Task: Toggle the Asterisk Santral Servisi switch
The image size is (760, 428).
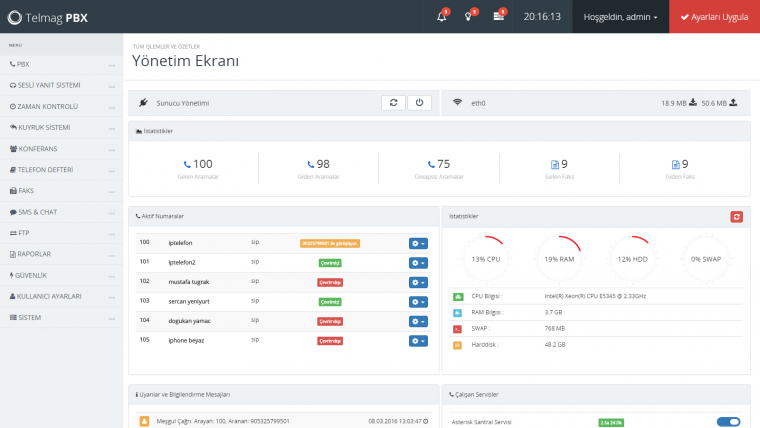Action: [x=728, y=422]
